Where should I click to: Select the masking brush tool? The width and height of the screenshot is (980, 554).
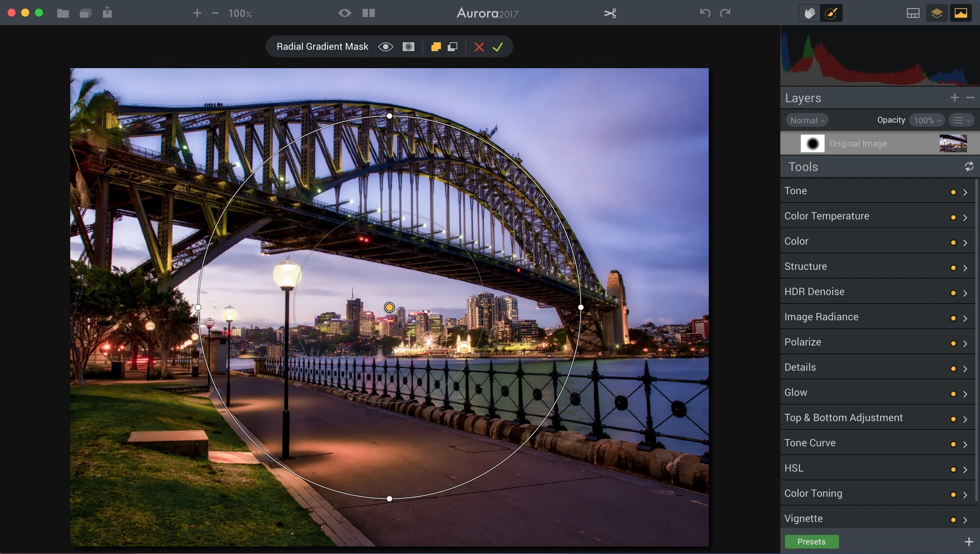point(831,13)
